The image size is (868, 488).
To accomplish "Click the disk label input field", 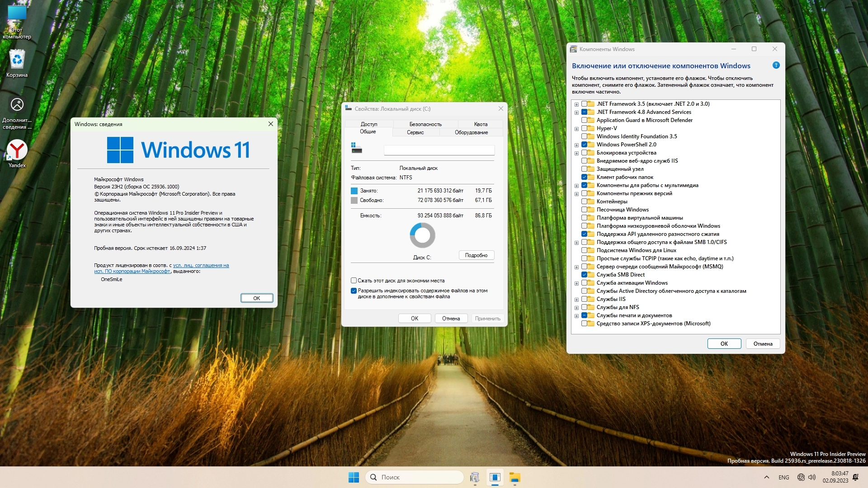I will tap(439, 150).
